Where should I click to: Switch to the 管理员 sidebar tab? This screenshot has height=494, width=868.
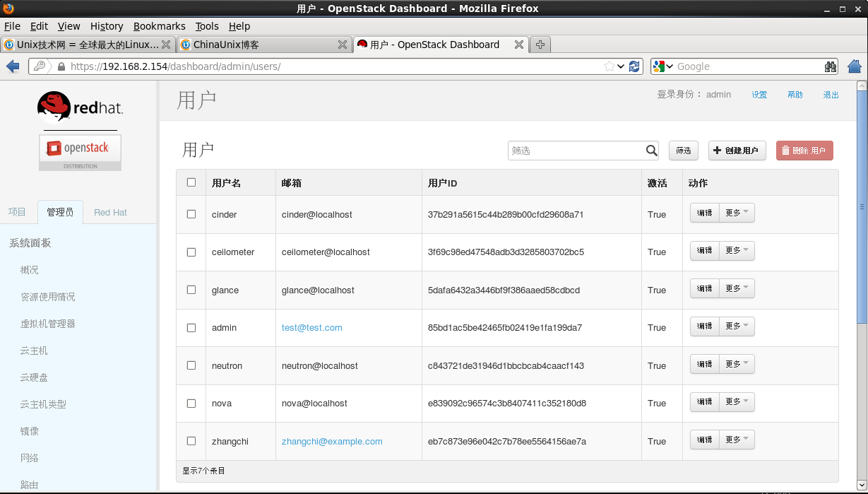[x=61, y=212]
